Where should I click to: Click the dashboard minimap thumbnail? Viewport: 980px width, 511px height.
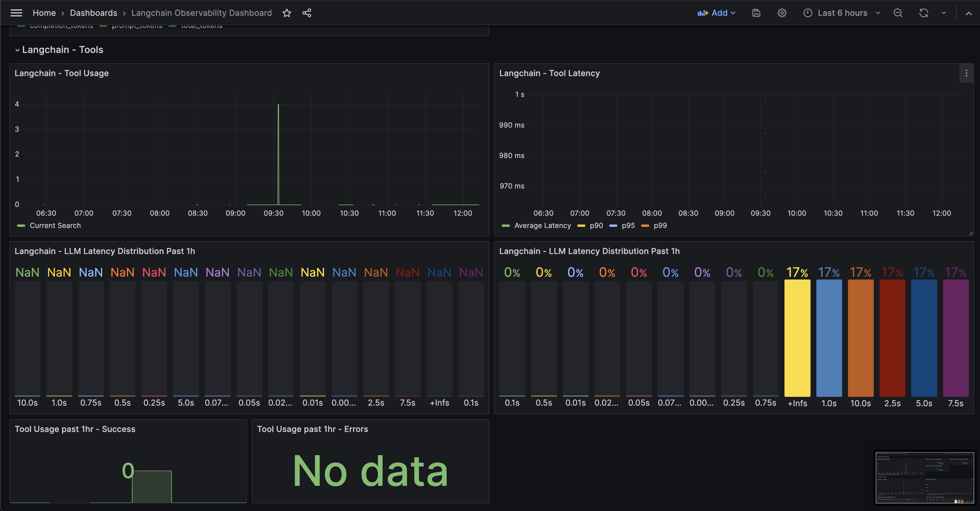[925, 478]
